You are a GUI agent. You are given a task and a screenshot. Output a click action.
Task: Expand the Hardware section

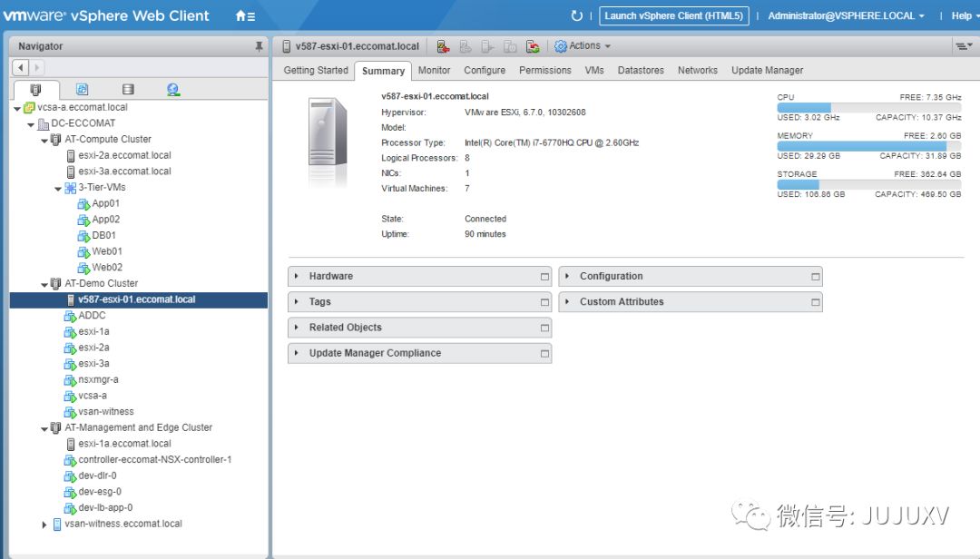pyautogui.click(x=296, y=276)
